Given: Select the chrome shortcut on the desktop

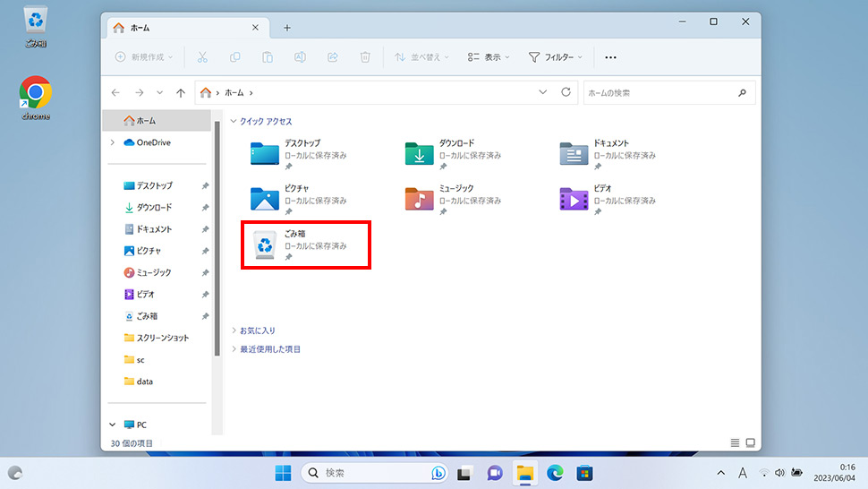Looking at the screenshot, I should click(x=36, y=98).
